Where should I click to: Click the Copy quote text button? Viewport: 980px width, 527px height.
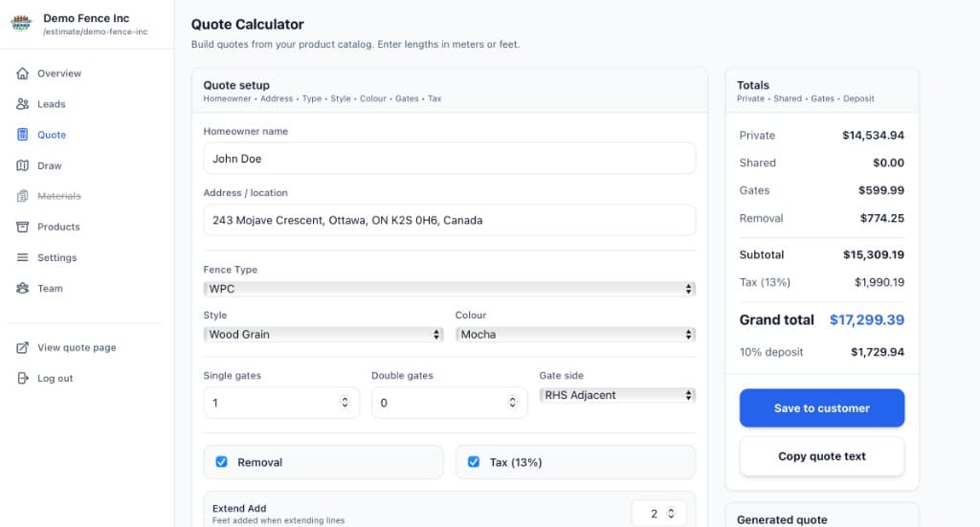click(822, 456)
